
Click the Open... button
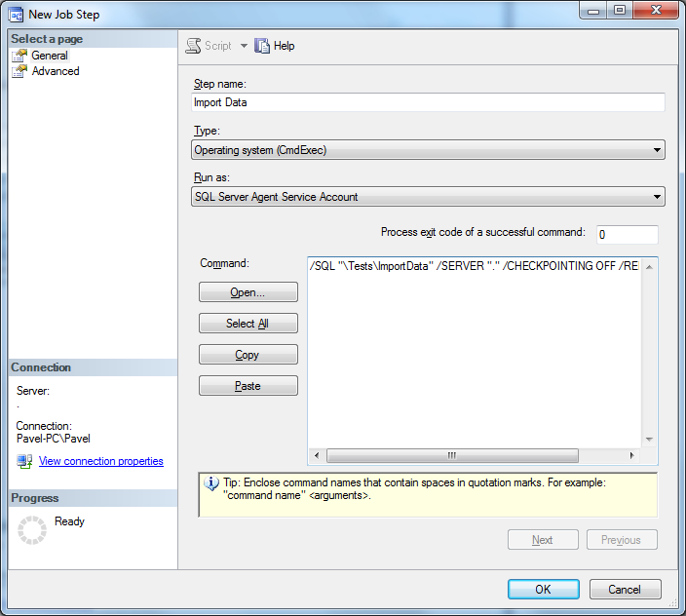(x=248, y=292)
